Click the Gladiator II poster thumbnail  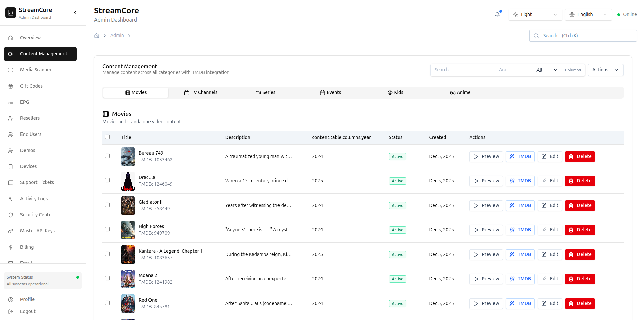click(x=128, y=206)
